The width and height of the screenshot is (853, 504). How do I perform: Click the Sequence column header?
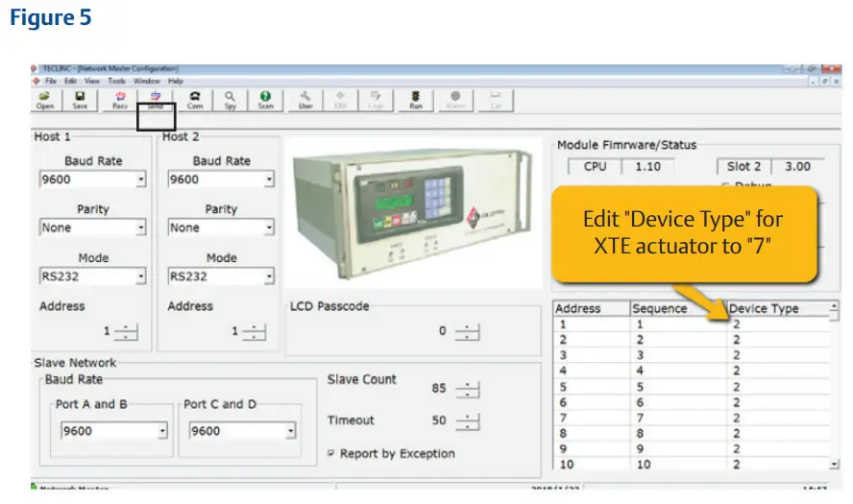(678, 308)
